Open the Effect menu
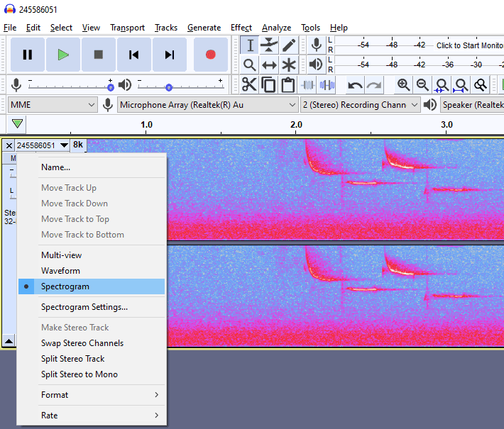504x429 pixels. coord(241,28)
